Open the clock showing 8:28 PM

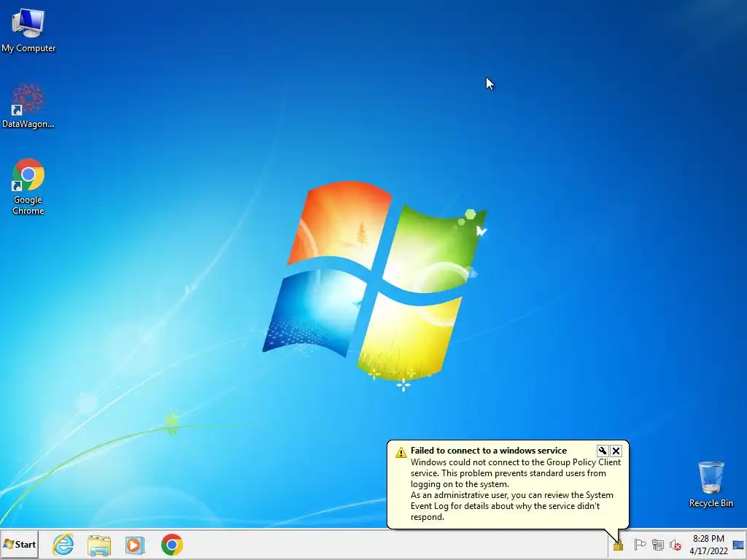[708, 545]
